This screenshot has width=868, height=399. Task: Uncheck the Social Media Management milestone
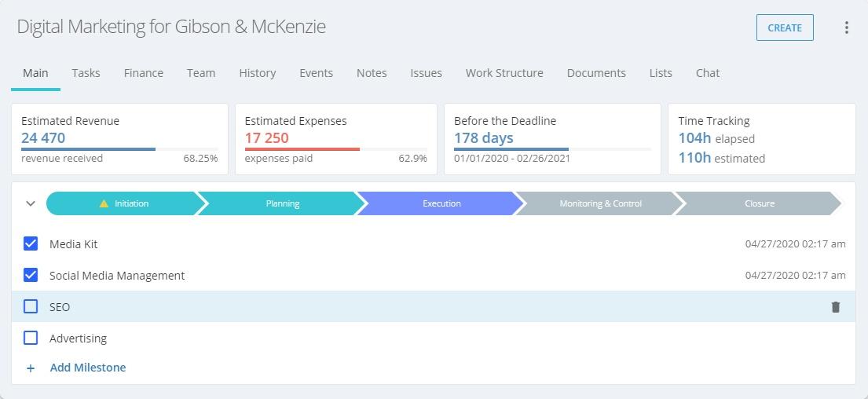tap(31, 275)
